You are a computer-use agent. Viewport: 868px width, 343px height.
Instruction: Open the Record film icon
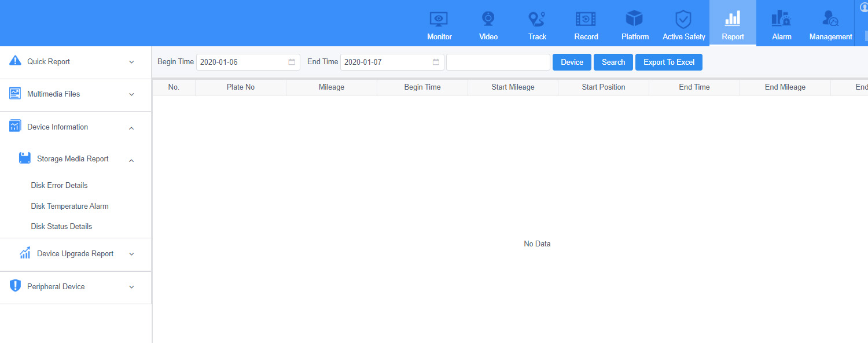(x=586, y=19)
